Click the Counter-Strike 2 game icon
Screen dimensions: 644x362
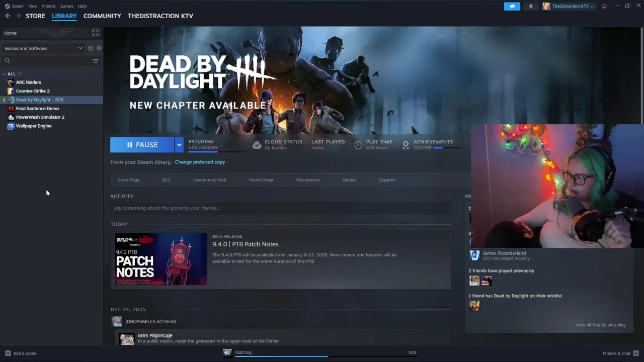click(11, 91)
